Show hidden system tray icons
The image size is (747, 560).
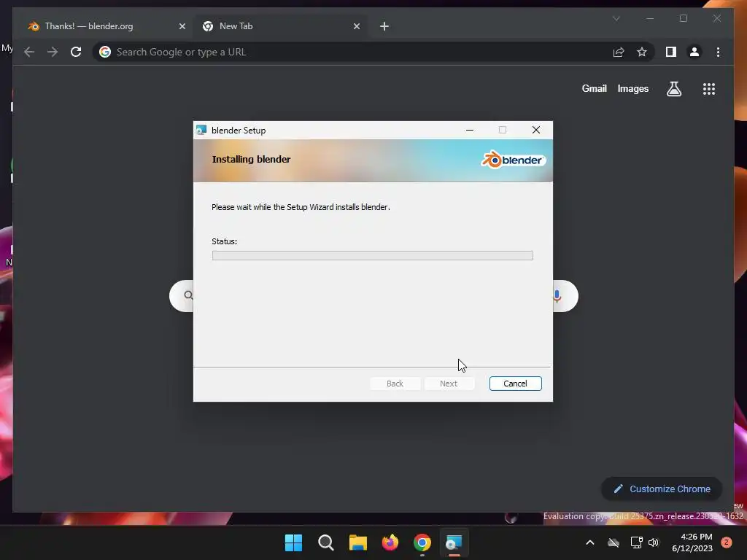(x=589, y=542)
